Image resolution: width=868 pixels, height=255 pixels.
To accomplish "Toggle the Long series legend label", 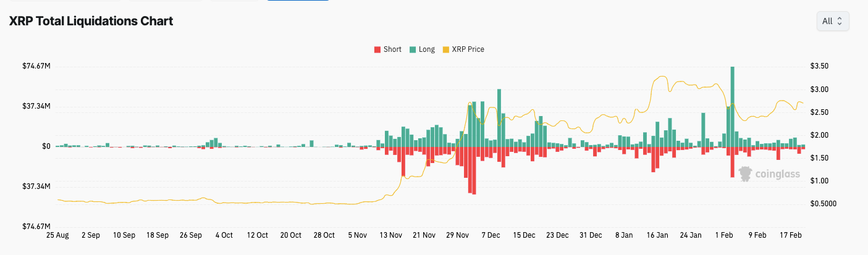I will click(x=426, y=49).
